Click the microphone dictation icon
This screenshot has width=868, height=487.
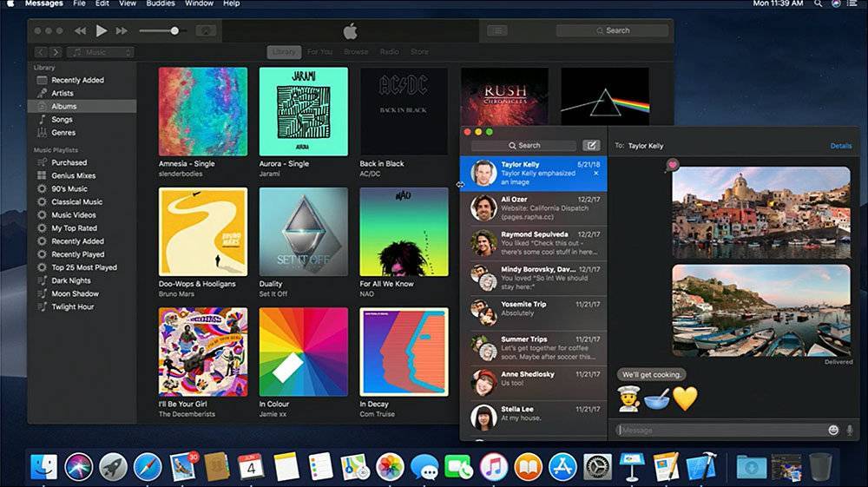[849, 430]
